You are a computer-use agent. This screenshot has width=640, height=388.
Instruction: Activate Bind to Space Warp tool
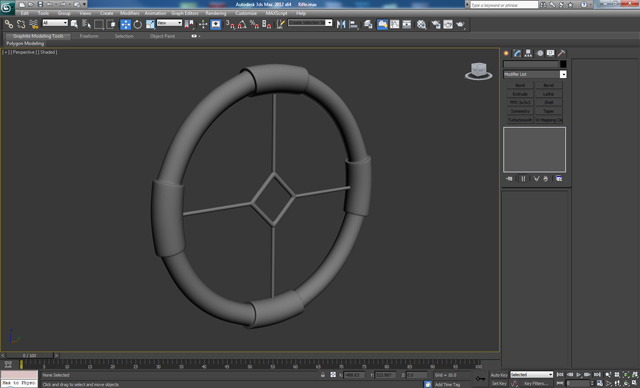[x=33, y=24]
